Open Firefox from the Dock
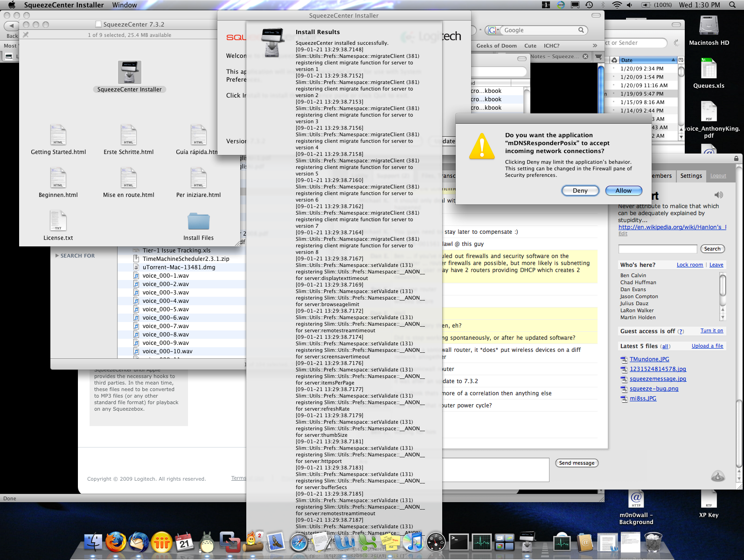 [x=116, y=542]
